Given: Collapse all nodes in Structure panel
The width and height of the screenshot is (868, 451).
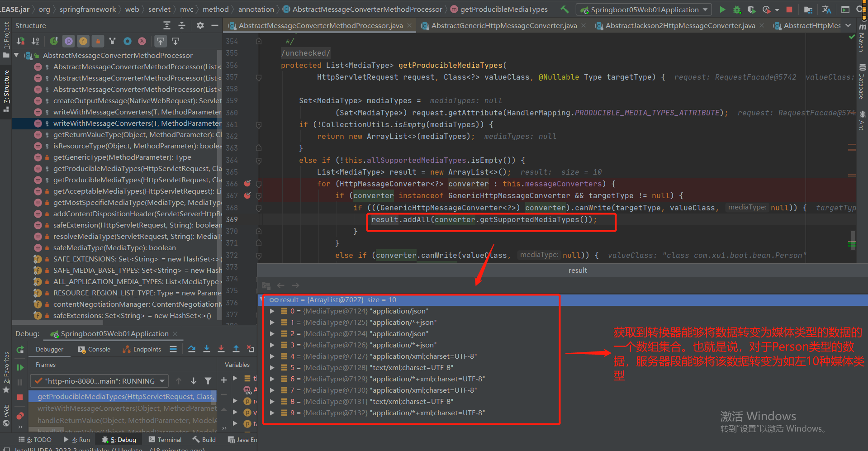Looking at the screenshot, I should (x=181, y=25).
